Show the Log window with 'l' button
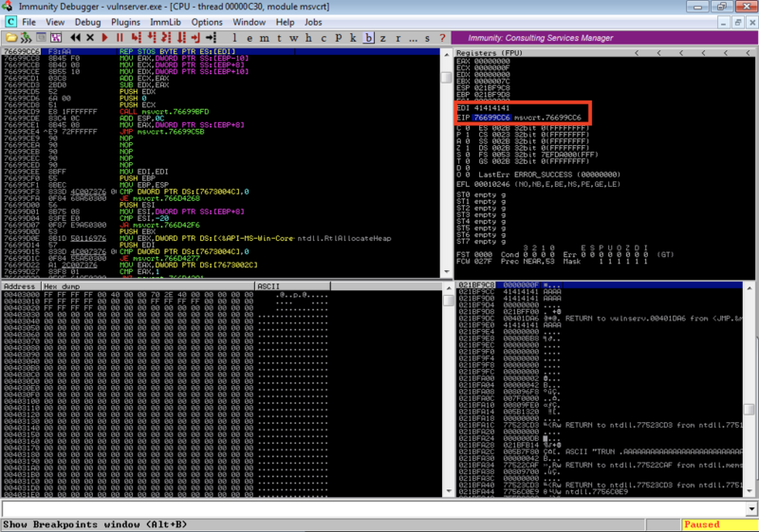 [x=234, y=38]
